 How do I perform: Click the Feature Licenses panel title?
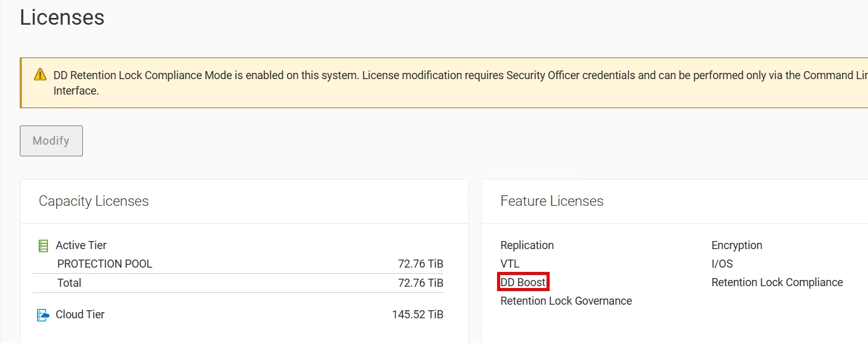pyautogui.click(x=551, y=201)
